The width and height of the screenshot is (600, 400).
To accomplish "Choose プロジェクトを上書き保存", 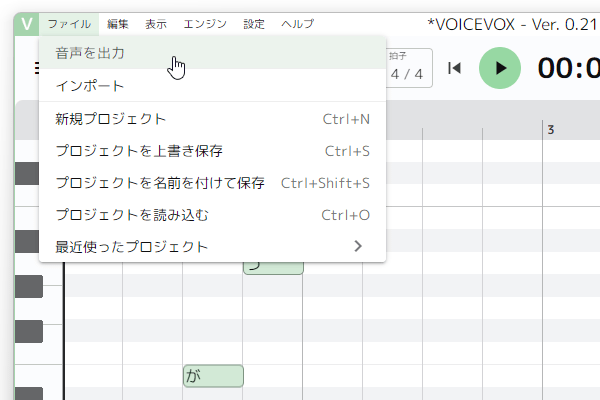I will tap(212, 151).
